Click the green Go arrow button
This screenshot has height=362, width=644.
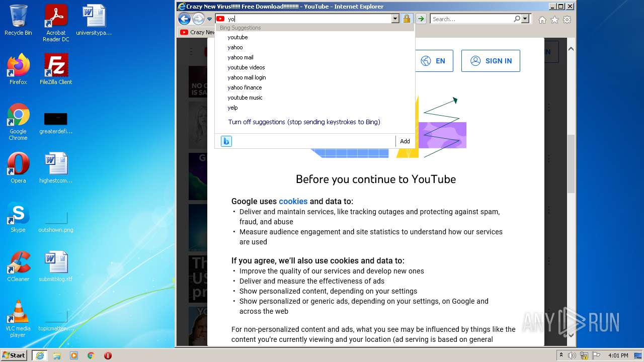tap(421, 19)
